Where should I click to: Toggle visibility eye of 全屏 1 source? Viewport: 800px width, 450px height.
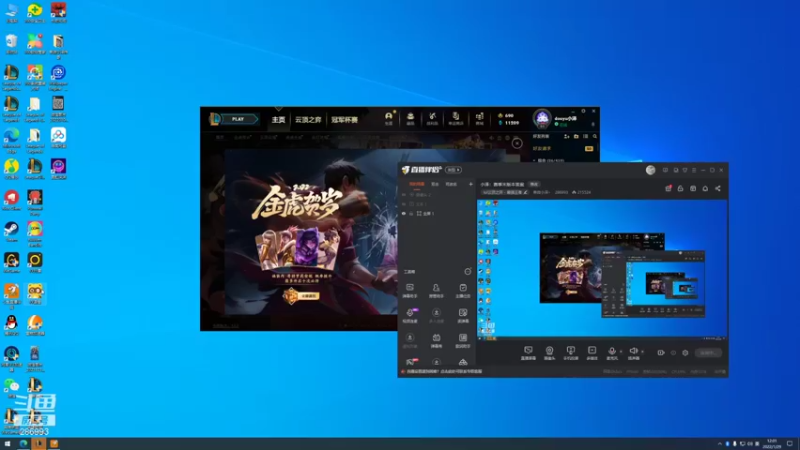tap(404, 214)
